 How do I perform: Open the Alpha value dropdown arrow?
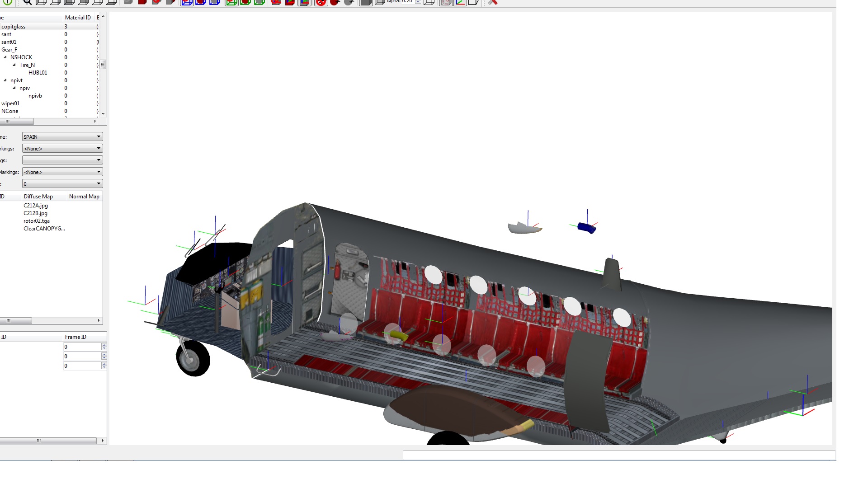419,2
